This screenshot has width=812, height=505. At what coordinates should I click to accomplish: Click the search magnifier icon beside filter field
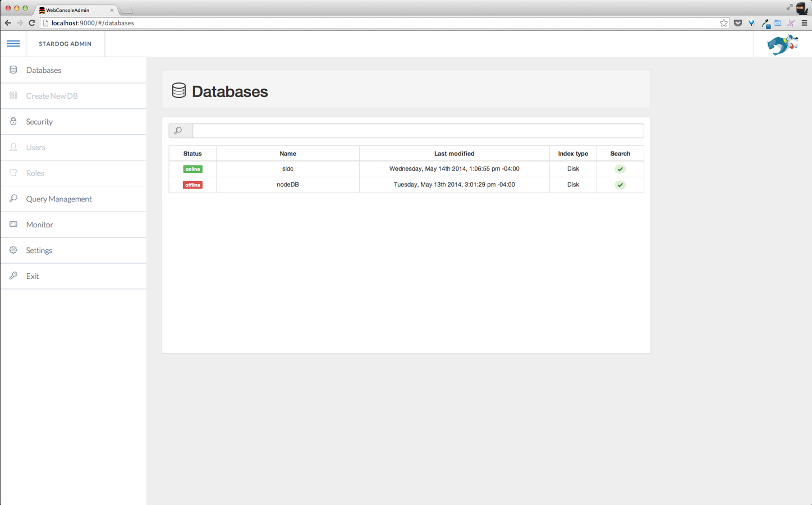[178, 131]
